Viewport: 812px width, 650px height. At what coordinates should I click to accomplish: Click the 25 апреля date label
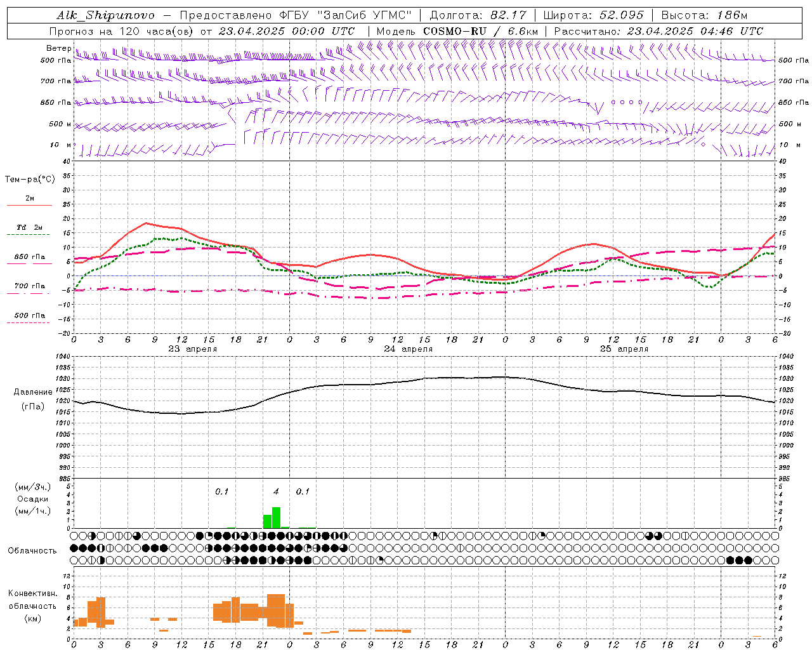[624, 349]
